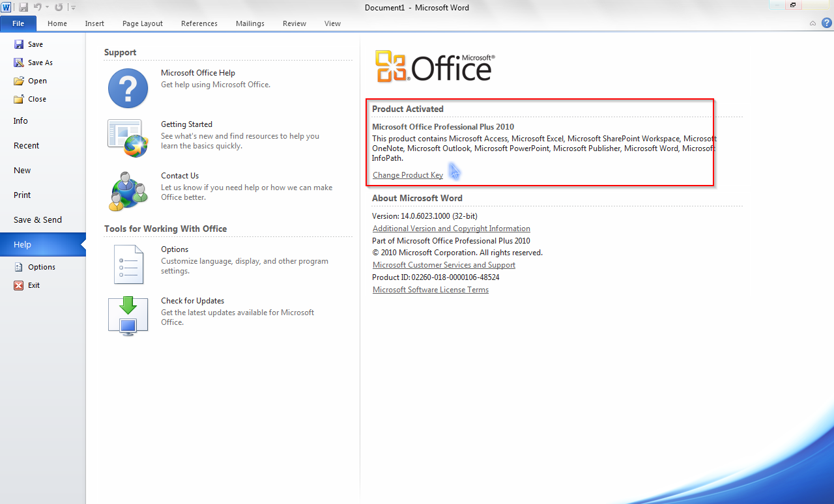Screen dimensions: 834x504
Task: Switch to the Mailings tab
Action: (x=250, y=23)
